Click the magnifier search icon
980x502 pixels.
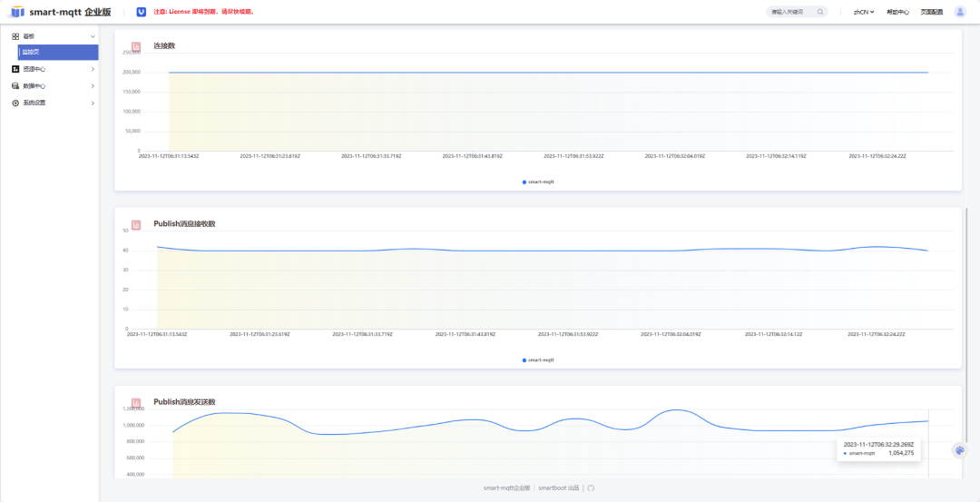pyautogui.click(x=820, y=12)
